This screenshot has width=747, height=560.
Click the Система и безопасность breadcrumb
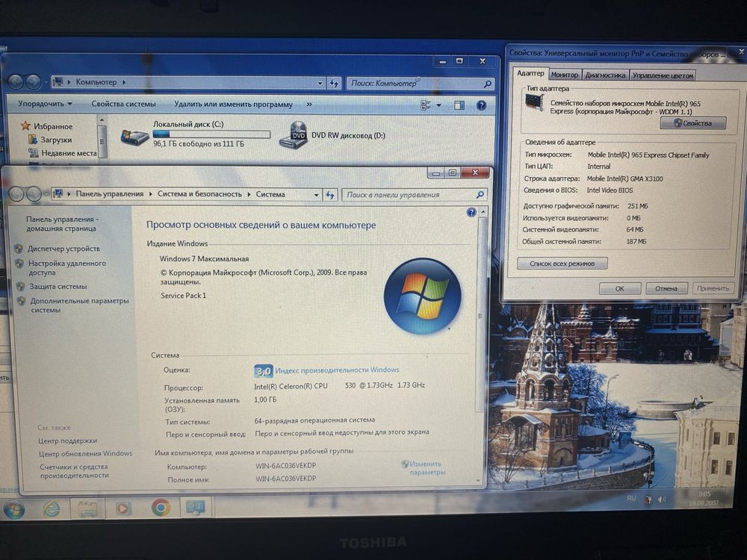click(199, 194)
